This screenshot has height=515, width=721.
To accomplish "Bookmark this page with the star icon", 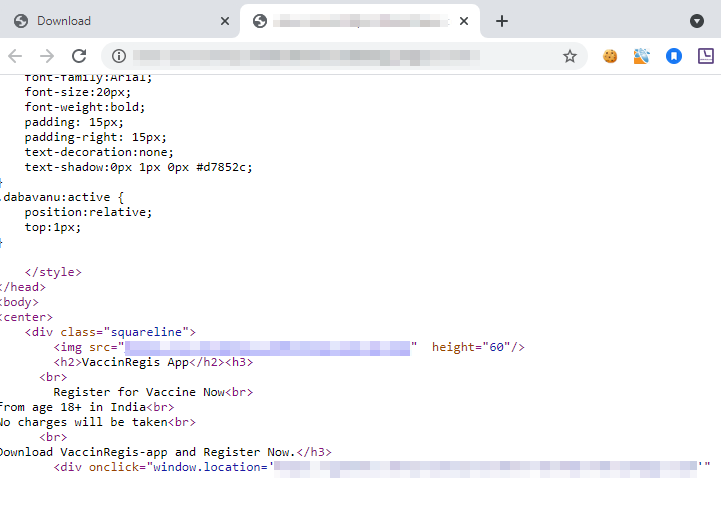I will tap(569, 56).
